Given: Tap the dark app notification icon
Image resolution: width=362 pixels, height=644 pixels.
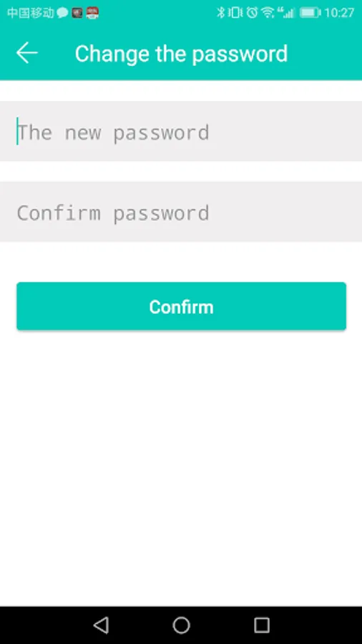Looking at the screenshot, I should pos(77,13).
